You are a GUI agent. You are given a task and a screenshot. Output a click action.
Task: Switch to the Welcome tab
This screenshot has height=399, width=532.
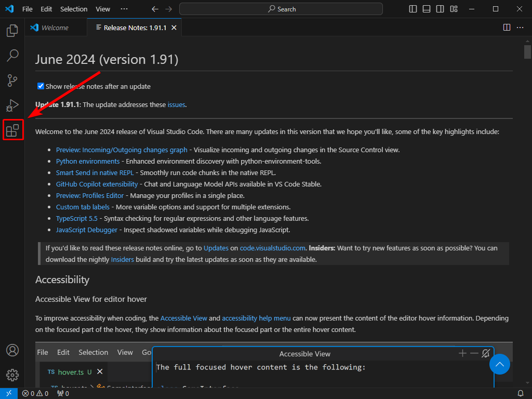[x=55, y=28]
